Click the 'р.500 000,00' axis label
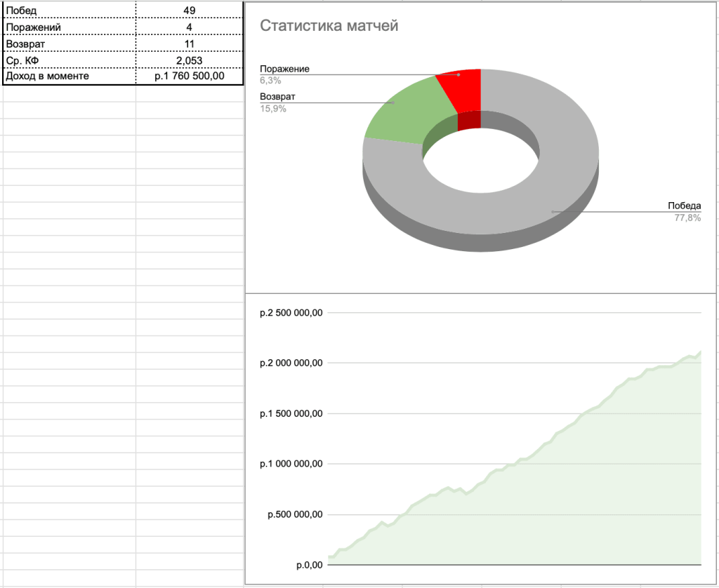The height and width of the screenshot is (588, 719). tap(295, 514)
